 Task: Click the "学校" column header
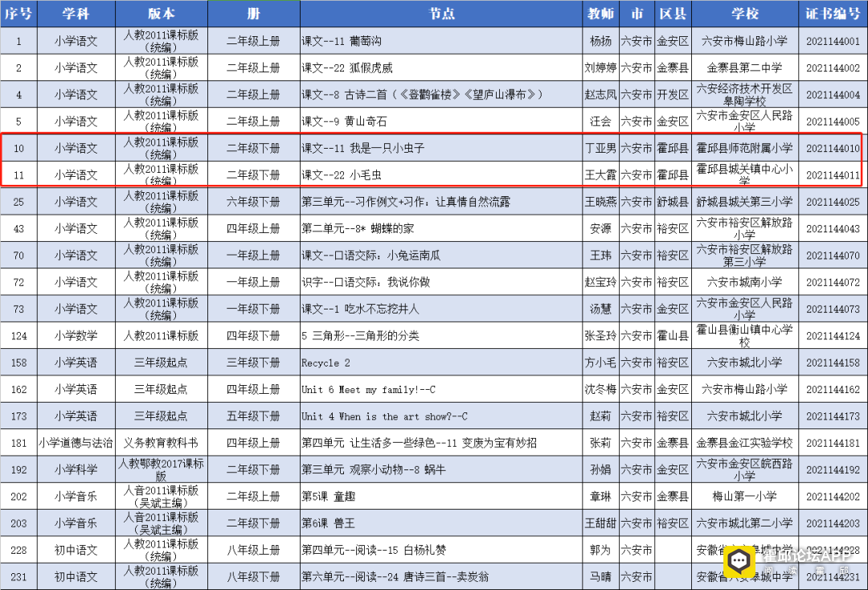pyautogui.click(x=744, y=14)
